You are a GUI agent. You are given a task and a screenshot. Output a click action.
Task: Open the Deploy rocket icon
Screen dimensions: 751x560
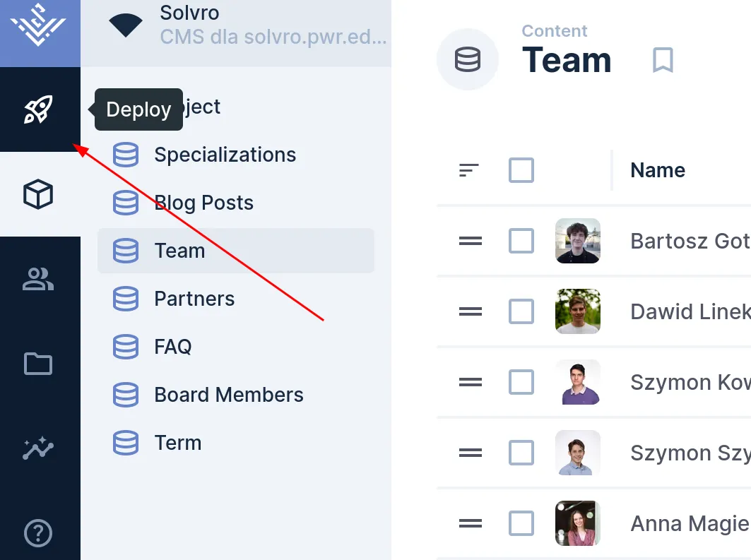[39, 109]
